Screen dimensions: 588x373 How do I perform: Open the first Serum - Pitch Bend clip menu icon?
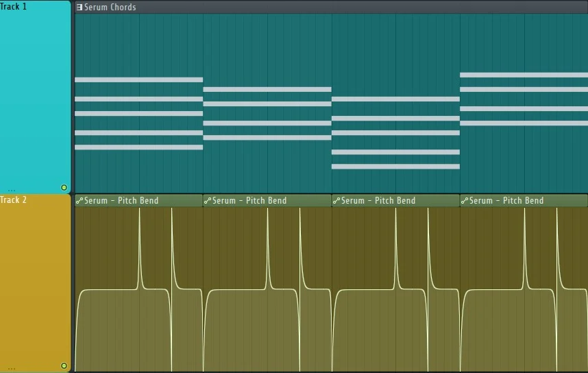point(79,201)
